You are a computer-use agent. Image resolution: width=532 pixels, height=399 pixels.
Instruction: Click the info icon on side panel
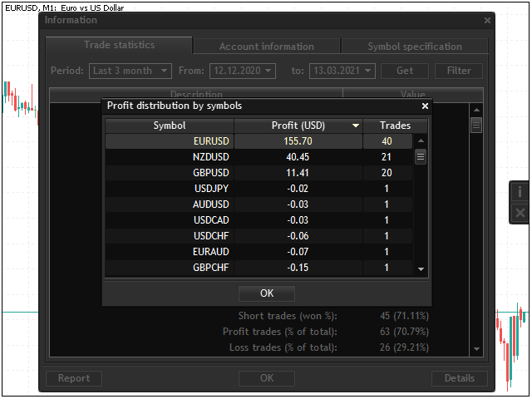coord(520,192)
